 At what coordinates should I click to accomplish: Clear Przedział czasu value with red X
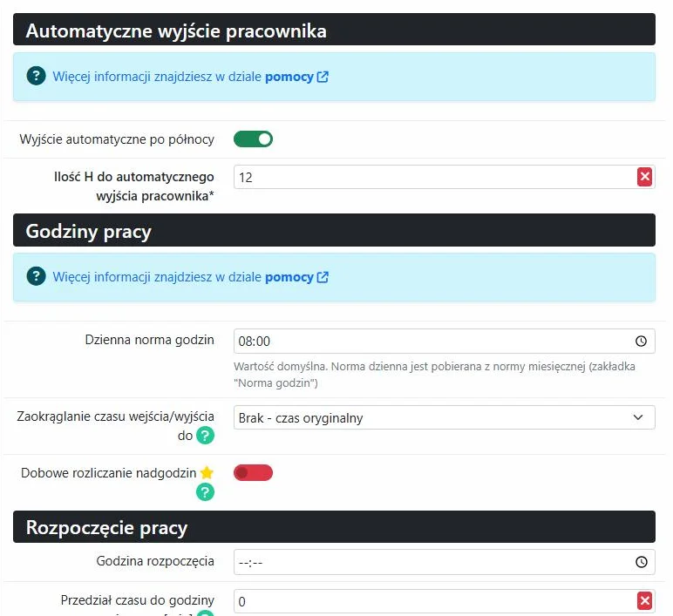pos(644,601)
